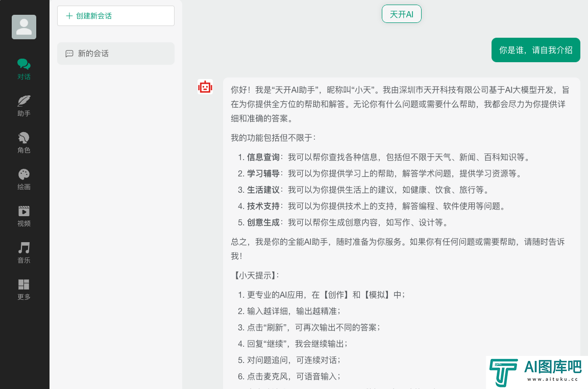Click the 我的功能包括但不限于 line
Viewport: 588px width, 389px height.
[x=274, y=138]
